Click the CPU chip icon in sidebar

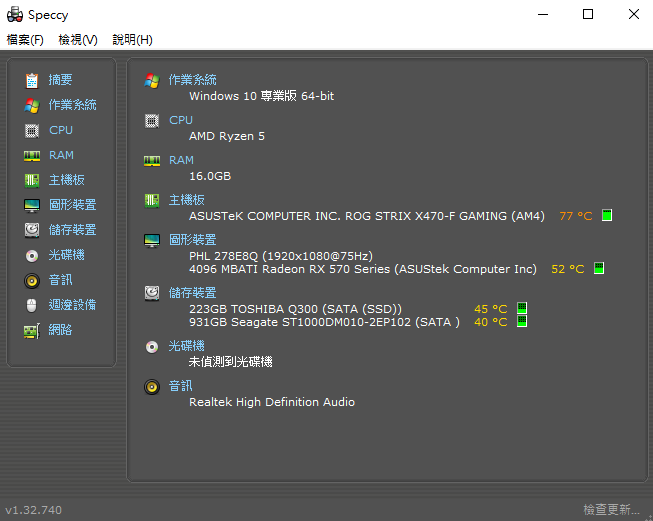tap(32, 130)
